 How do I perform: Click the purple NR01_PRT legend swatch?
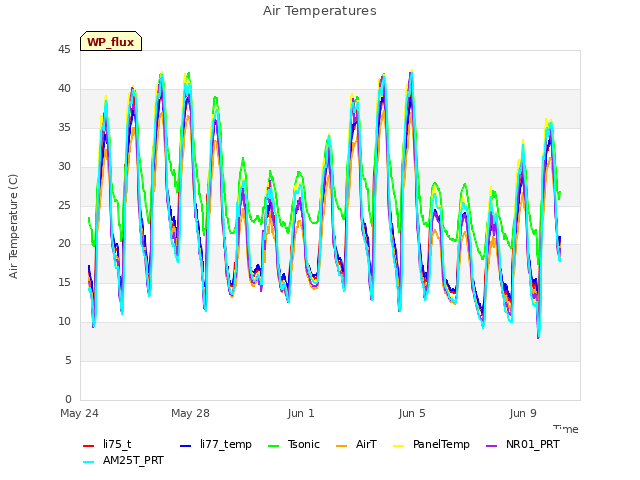point(491,446)
